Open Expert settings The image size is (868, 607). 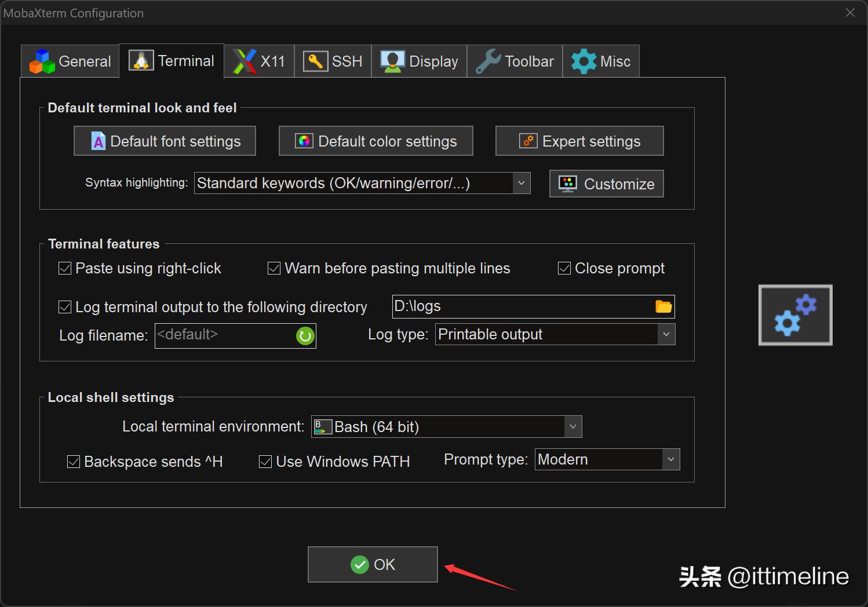579,141
